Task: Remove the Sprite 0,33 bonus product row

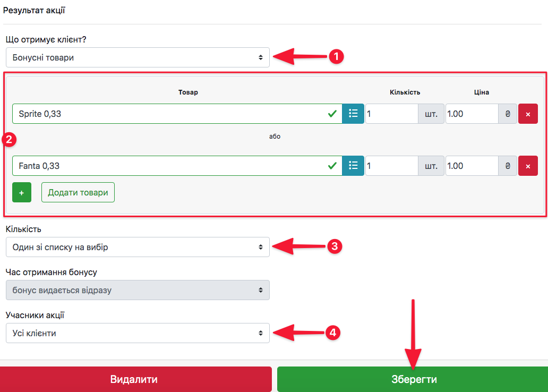Action: (528, 114)
